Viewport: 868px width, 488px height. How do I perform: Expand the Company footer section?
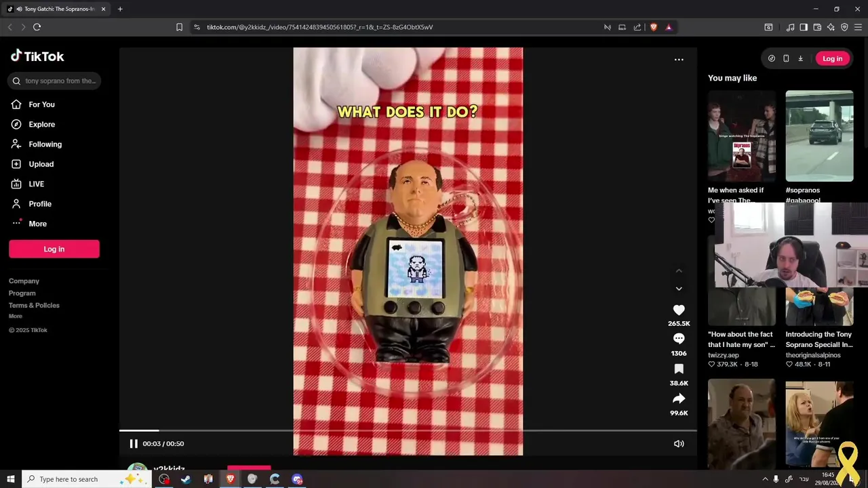(x=24, y=281)
